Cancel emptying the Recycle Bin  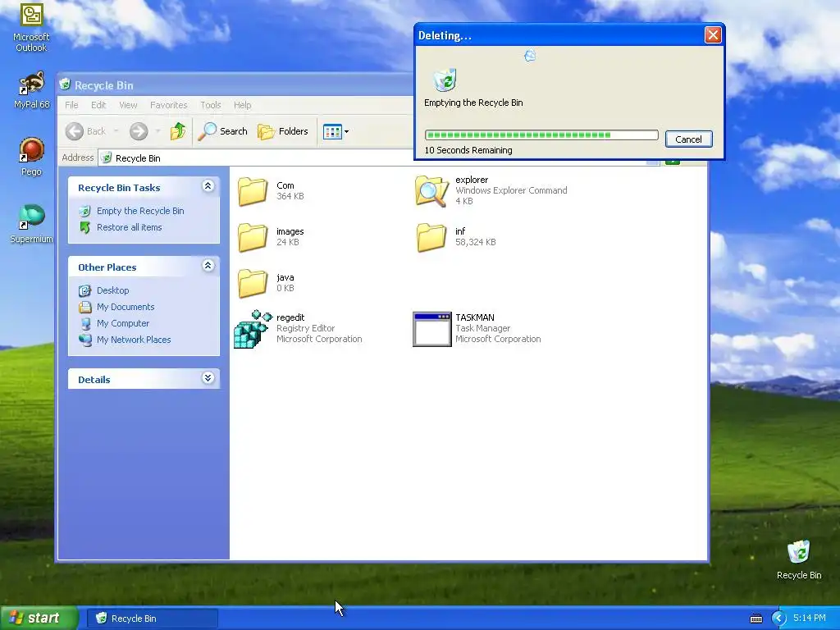[688, 139]
